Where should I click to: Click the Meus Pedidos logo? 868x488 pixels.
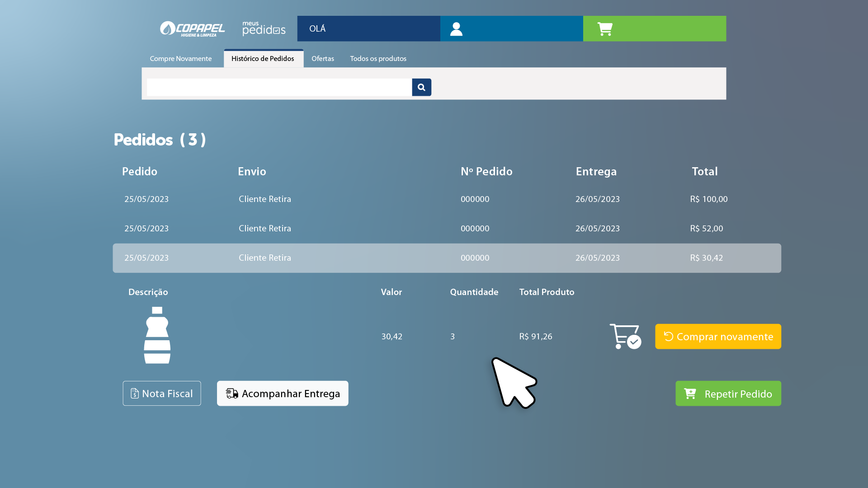(x=264, y=29)
